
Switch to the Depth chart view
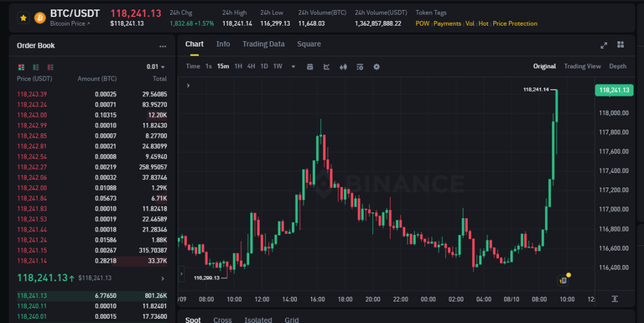click(x=618, y=66)
